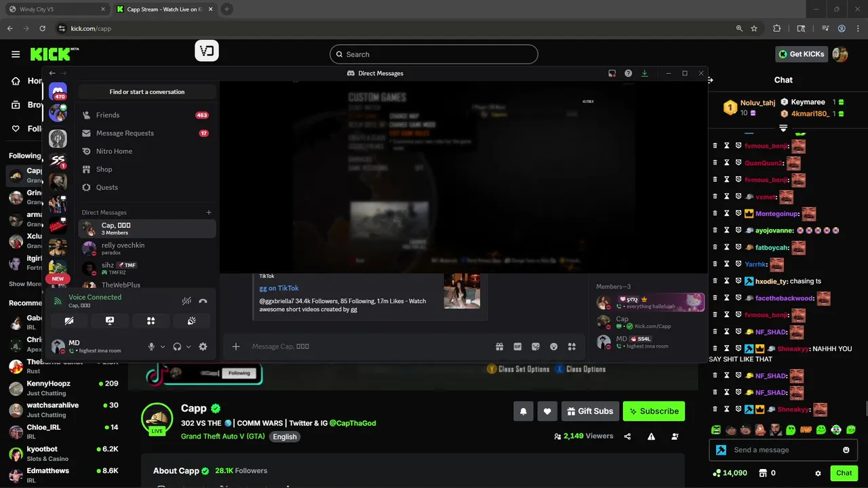Open DM with TheWebPlus
This screenshot has width=868, height=488.
pyautogui.click(x=146, y=285)
